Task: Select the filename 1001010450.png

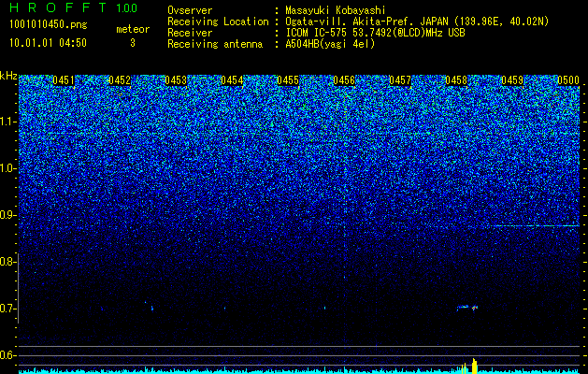Action: [x=49, y=24]
